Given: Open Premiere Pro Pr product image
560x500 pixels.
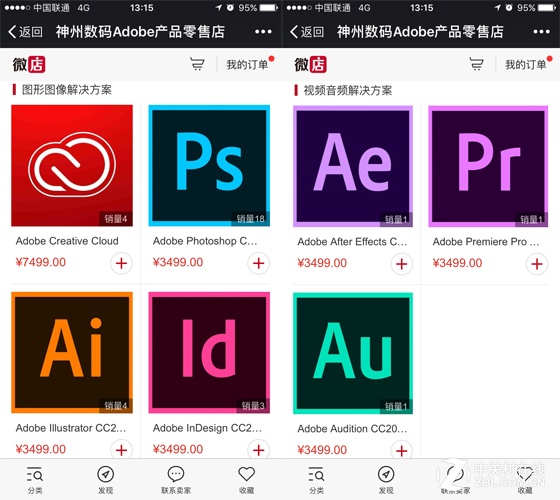Looking at the screenshot, I should tap(488, 166).
